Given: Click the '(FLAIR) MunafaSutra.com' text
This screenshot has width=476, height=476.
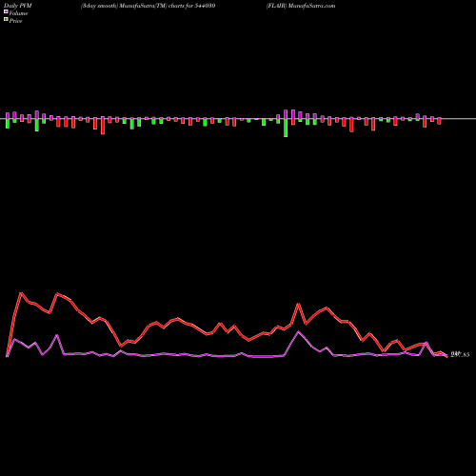Looking at the screenshot, I should [x=301, y=6].
